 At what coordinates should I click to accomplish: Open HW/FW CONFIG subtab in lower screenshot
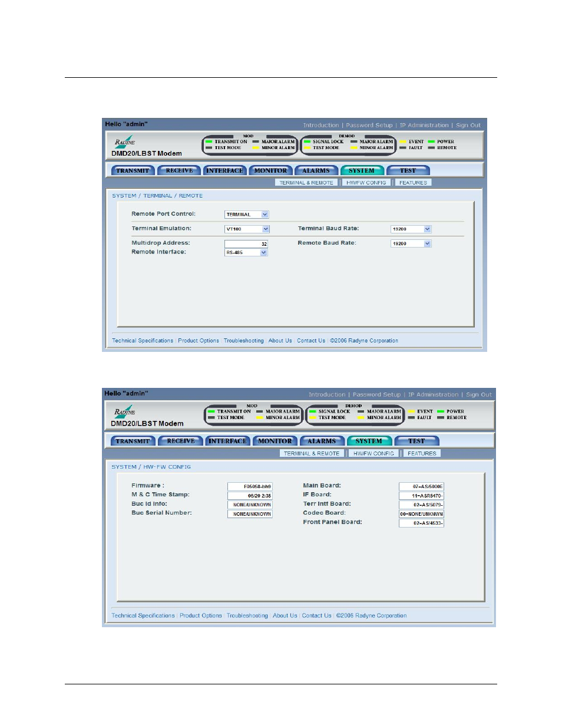373,453
